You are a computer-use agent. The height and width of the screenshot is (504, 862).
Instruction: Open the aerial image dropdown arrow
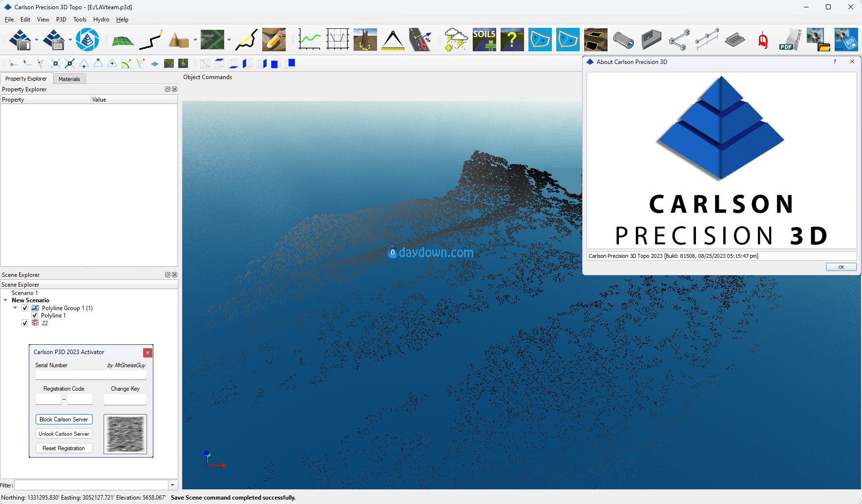point(229,40)
